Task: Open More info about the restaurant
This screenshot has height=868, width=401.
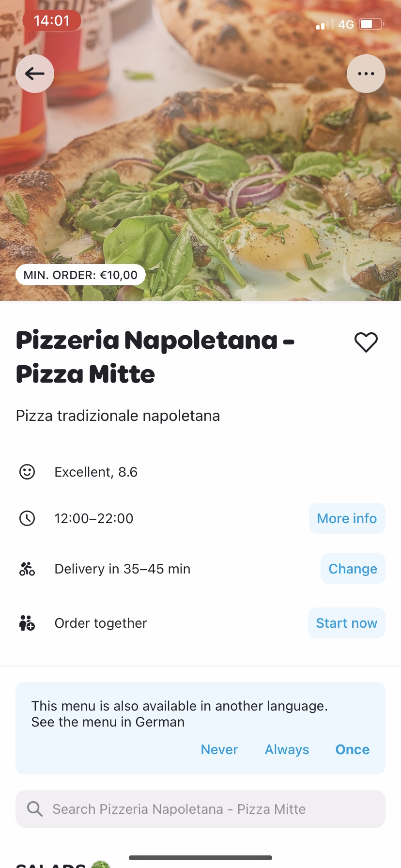Action: (x=347, y=518)
